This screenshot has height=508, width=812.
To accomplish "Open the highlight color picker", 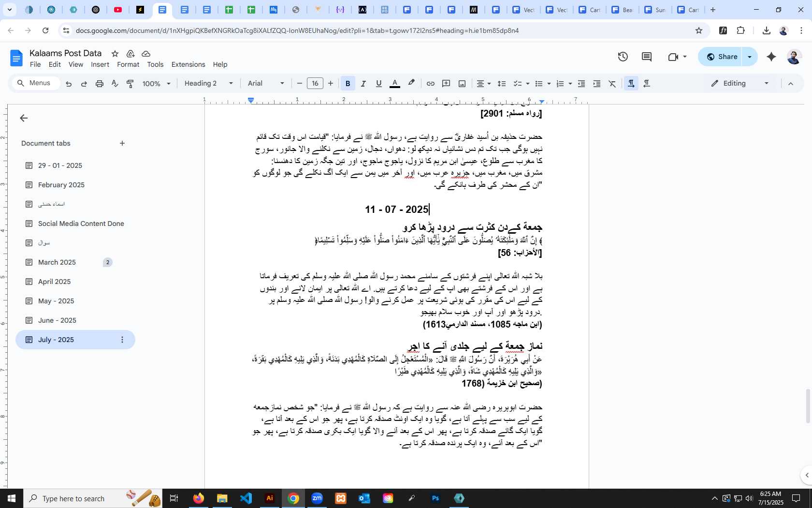I will tap(411, 83).
